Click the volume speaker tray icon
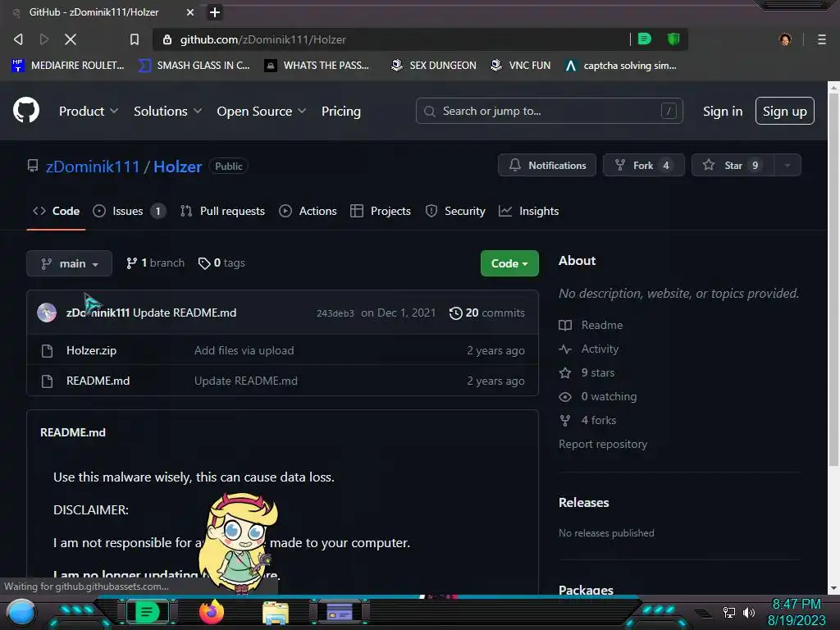This screenshot has width=840, height=630. (x=748, y=612)
